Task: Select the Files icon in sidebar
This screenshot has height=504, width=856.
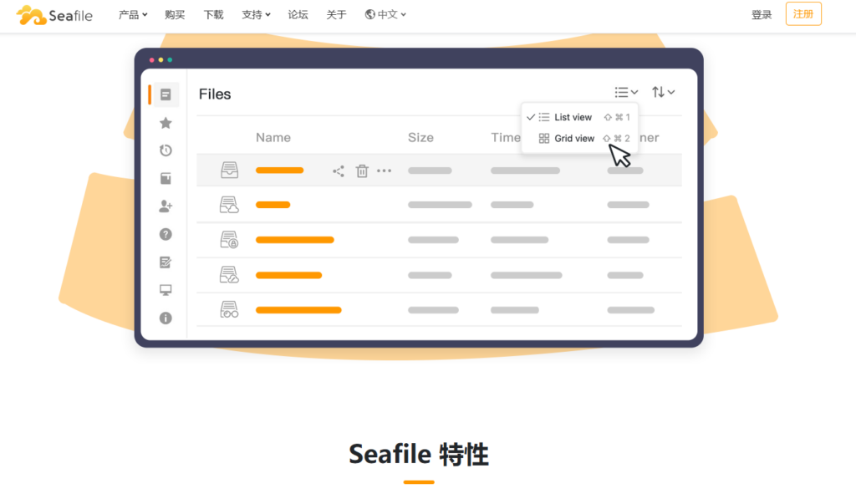Action: pos(166,94)
